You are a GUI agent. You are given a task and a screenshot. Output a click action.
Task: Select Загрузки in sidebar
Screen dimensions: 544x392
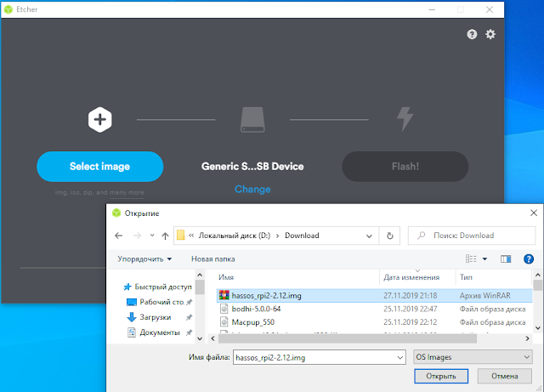tap(159, 317)
